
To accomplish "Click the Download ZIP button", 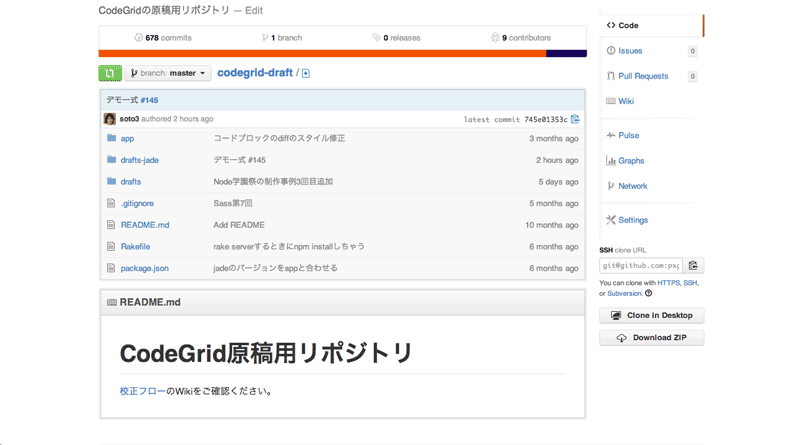I will [652, 338].
